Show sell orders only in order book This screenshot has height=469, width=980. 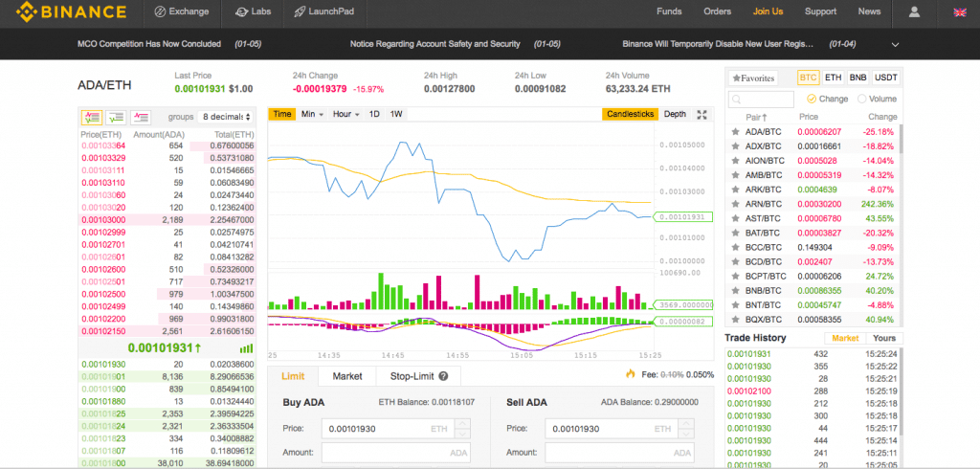pyautogui.click(x=141, y=117)
